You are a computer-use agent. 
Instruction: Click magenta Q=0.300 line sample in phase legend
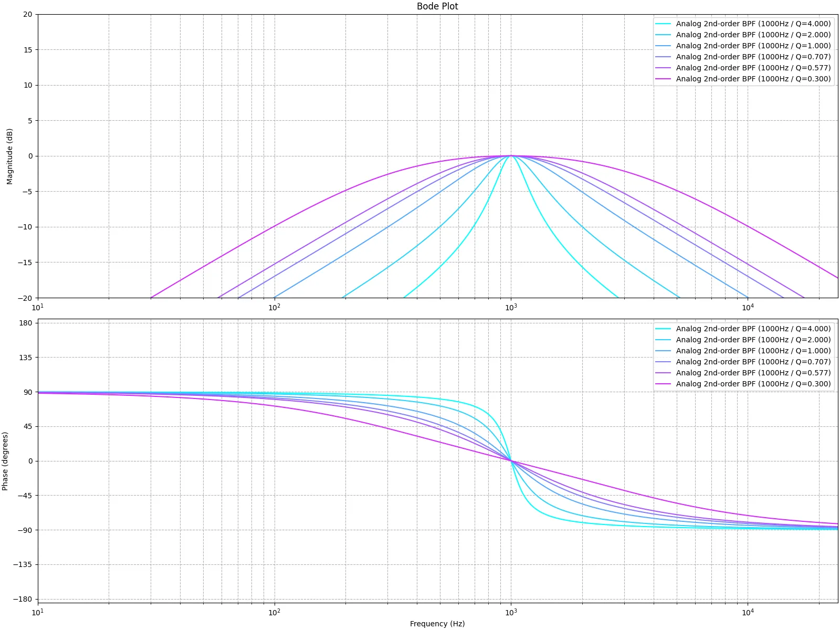(663, 384)
